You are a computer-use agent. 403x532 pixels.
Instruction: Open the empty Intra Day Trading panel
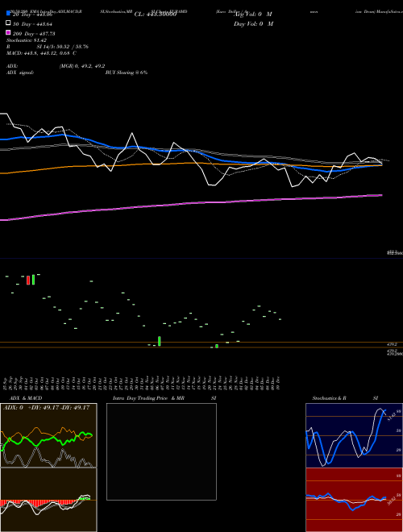pyautogui.click(x=161, y=451)
